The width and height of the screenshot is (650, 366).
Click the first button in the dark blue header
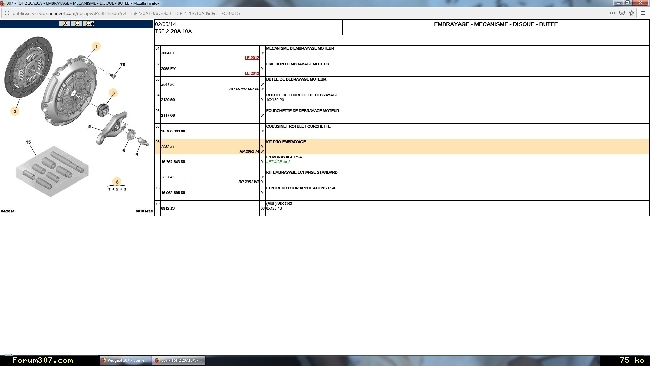coord(64,24)
